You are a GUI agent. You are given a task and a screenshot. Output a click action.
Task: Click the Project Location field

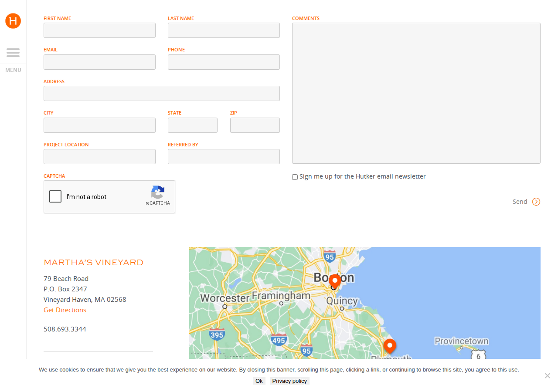tap(99, 157)
